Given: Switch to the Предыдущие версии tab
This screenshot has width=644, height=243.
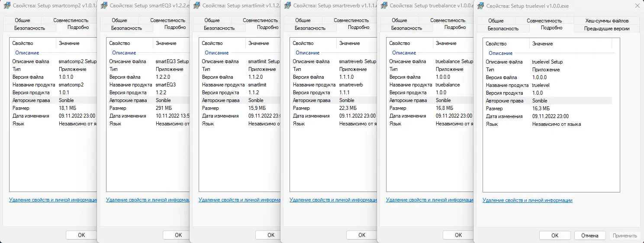Looking at the screenshot, I should point(606,29).
